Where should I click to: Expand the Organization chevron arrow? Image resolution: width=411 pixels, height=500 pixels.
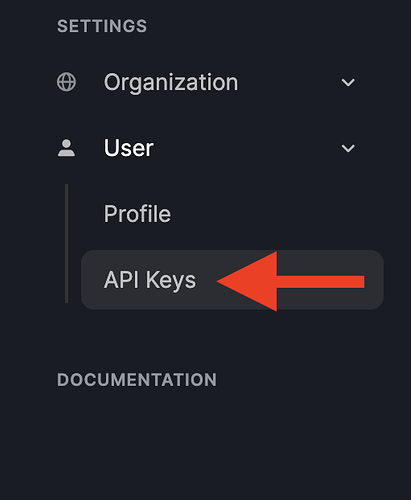(x=348, y=82)
